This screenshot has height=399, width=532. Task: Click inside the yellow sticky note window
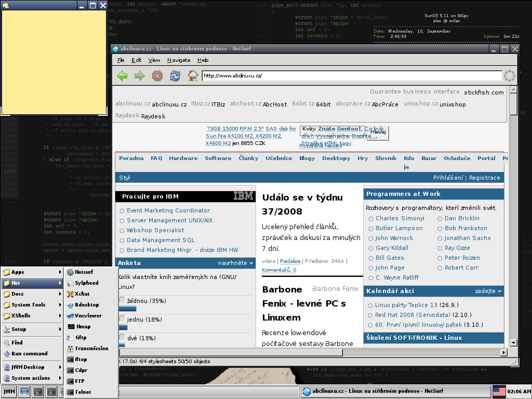(x=54, y=62)
